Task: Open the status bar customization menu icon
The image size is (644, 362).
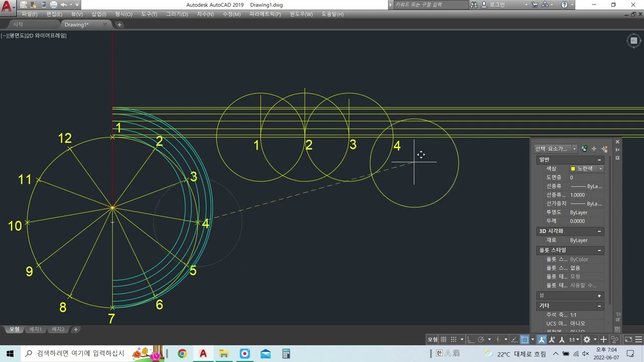Action: (x=639, y=340)
